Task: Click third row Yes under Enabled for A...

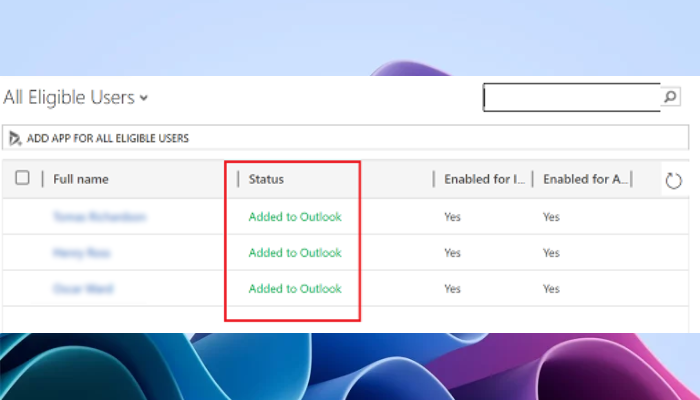Action: 551,289
